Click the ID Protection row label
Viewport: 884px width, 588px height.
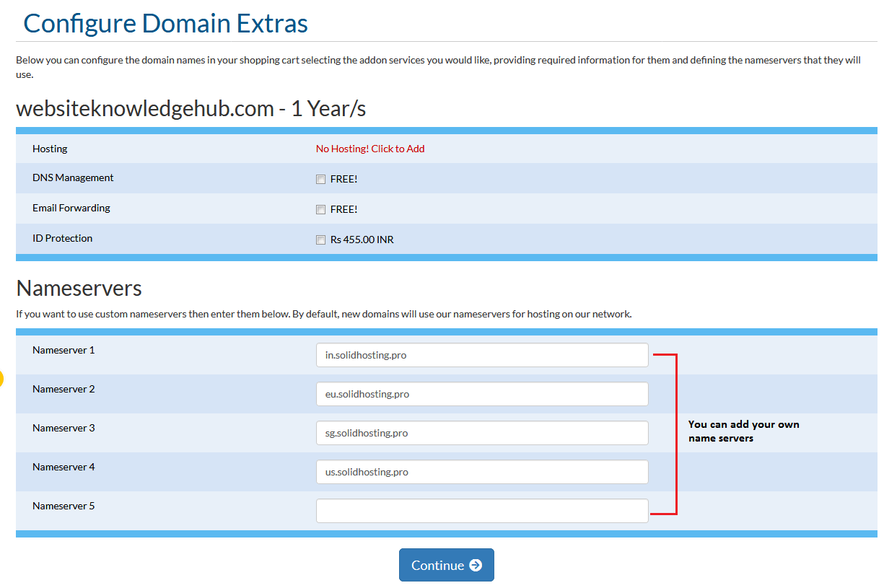62,238
